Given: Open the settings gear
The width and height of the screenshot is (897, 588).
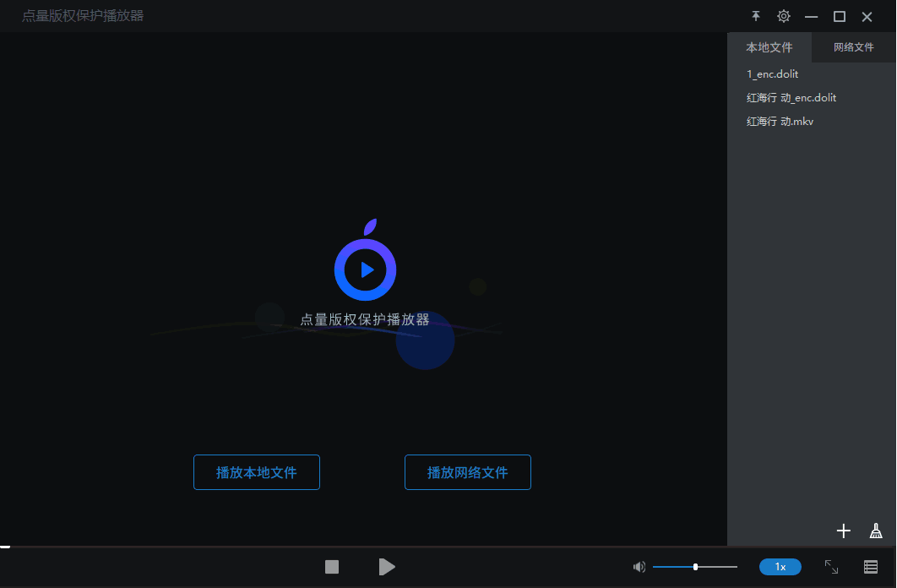Looking at the screenshot, I should pyautogui.click(x=784, y=16).
